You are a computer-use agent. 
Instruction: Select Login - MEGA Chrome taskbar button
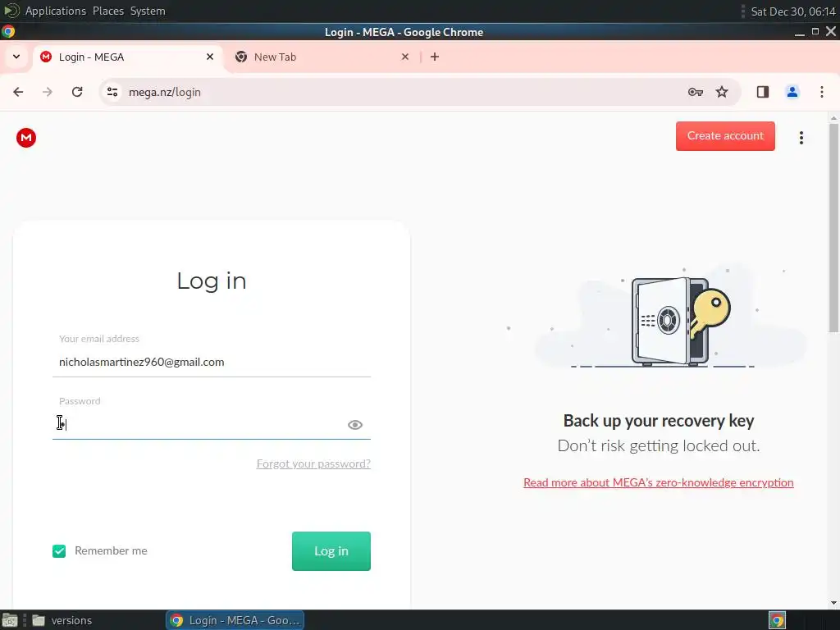235,620
